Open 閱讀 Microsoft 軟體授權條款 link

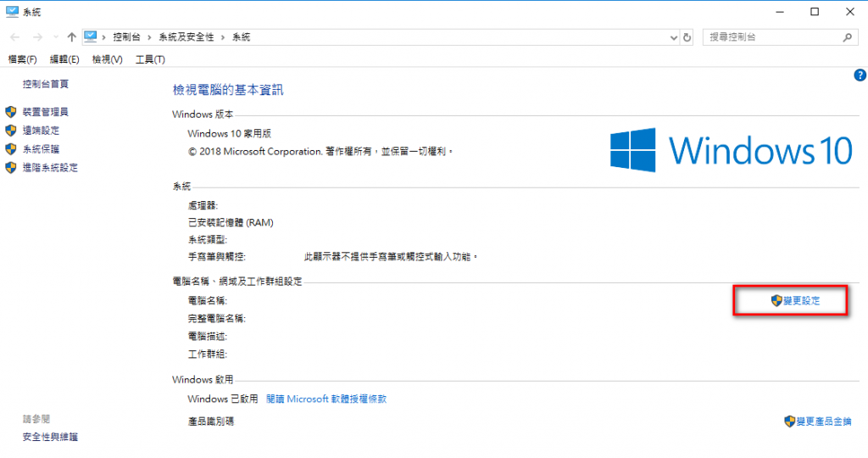coord(326,399)
